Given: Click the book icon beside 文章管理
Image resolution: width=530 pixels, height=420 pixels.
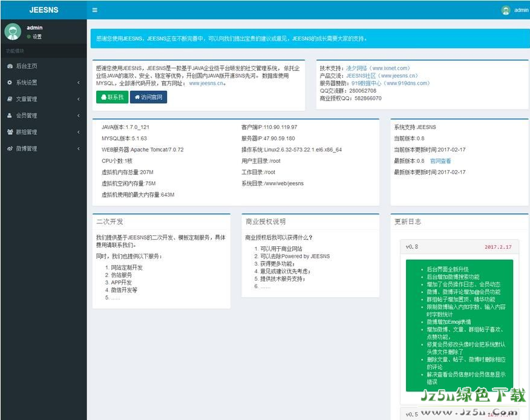Looking at the screenshot, I should [10, 99].
